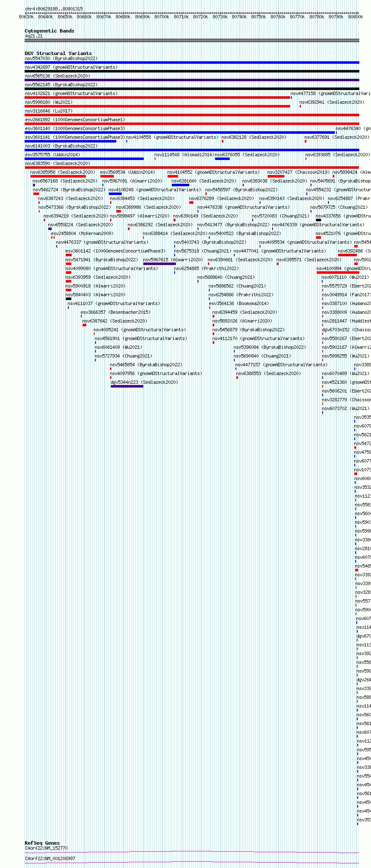This screenshot has height=868, width=371.
Task: Open nsv4111037 gnomAD variant label
Action: pyautogui.click(x=114, y=303)
